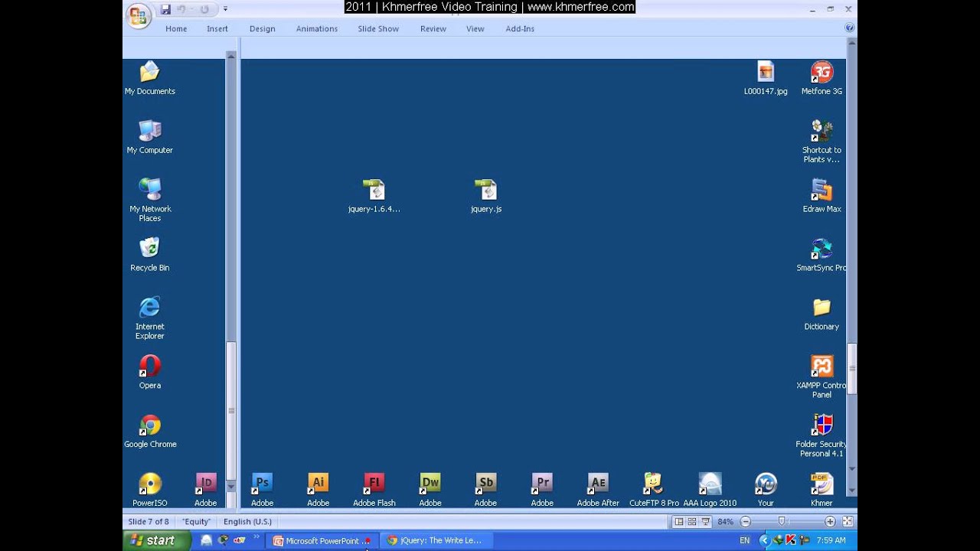The height and width of the screenshot is (551, 980).
Task: Select the Internet Explorer icon
Action: click(x=150, y=307)
